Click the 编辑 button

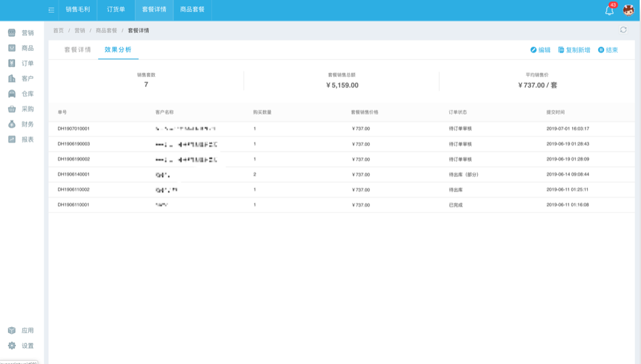[540, 50]
